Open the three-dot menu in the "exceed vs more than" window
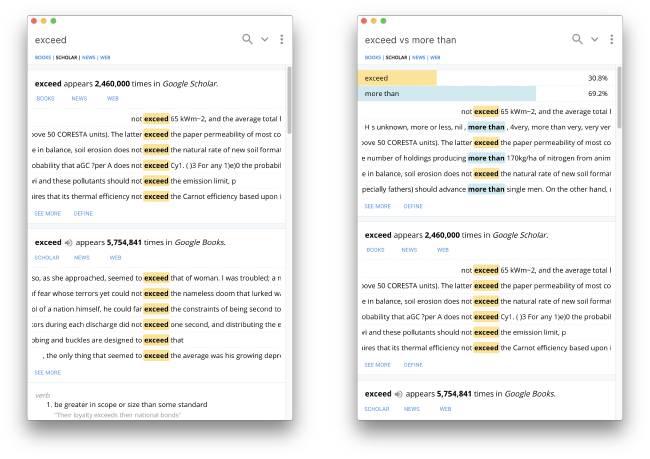 pos(611,39)
